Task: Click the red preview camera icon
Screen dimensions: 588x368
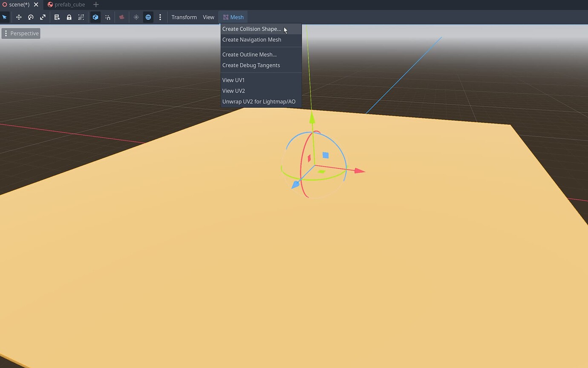Action: pos(121,17)
